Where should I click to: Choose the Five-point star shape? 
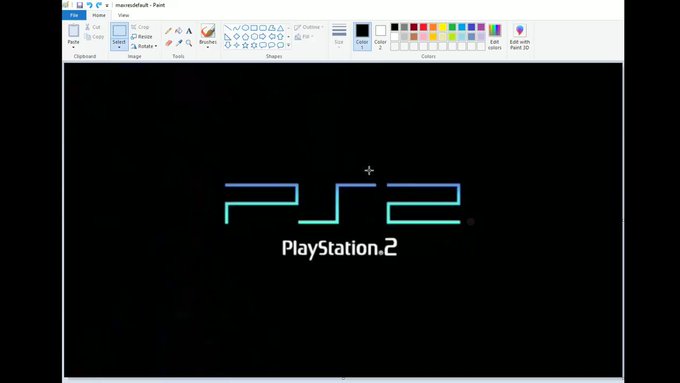point(245,45)
